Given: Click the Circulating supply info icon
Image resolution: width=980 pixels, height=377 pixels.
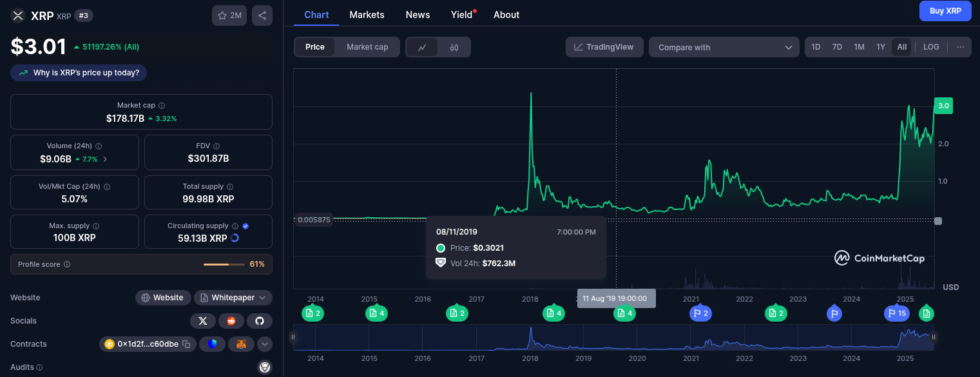Looking at the screenshot, I should [x=235, y=226].
